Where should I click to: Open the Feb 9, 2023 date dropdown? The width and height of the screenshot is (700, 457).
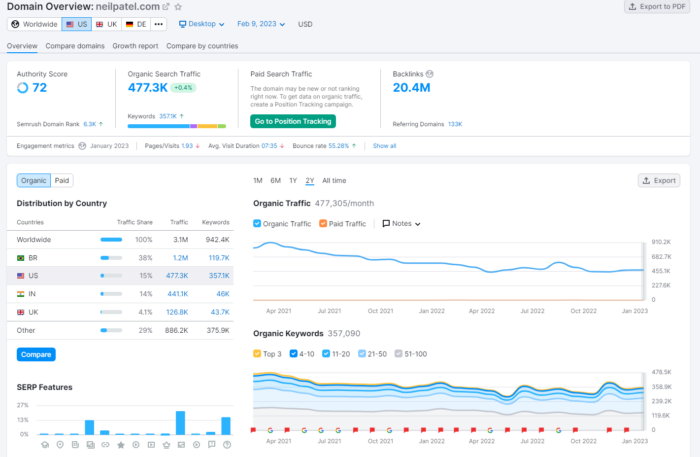(261, 24)
